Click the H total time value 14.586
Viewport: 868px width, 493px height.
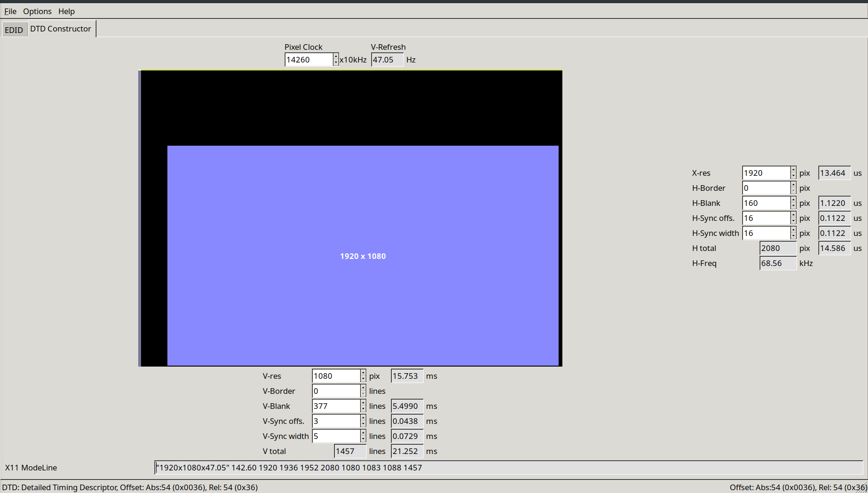click(x=835, y=248)
